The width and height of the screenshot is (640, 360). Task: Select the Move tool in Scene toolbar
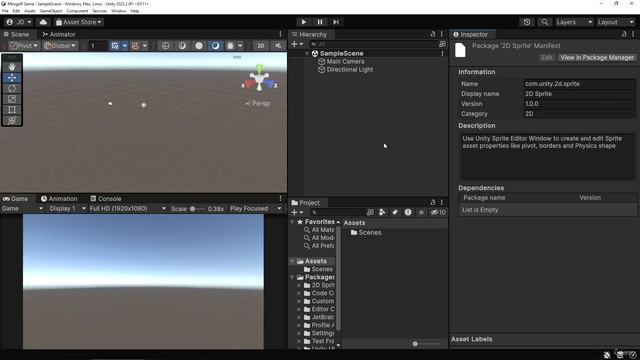coord(12,78)
